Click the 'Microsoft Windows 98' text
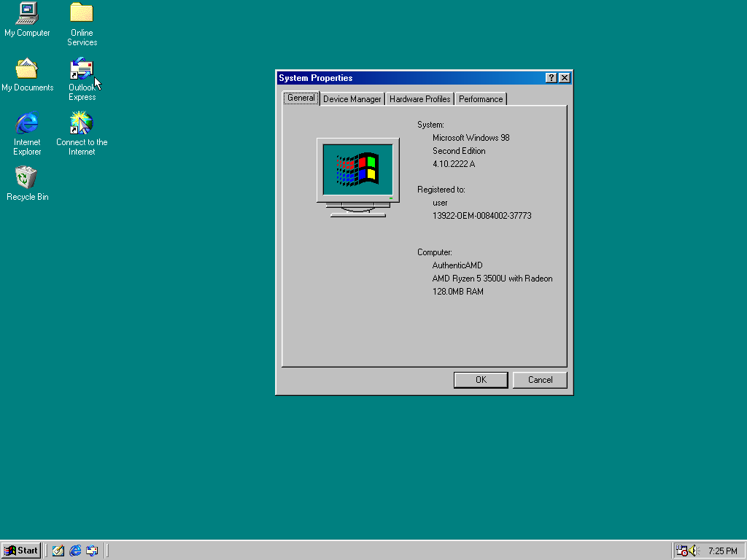The image size is (747, 560). (471, 138)
